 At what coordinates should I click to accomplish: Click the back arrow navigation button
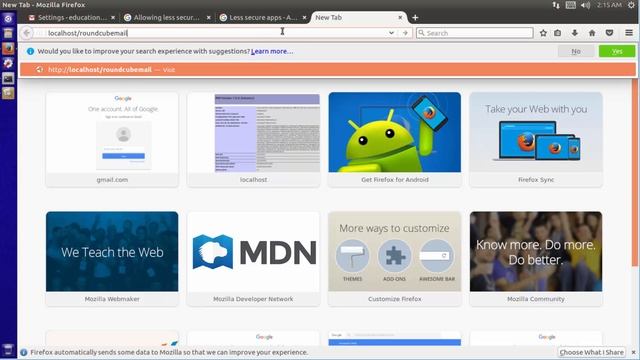(x=27, y=33)
